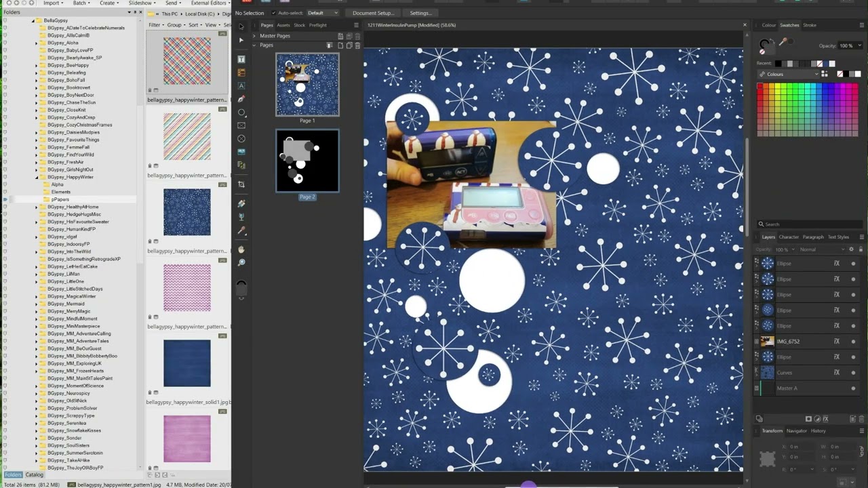This screenshot has height=488, width=868.
Task: Click the layer effects fx button at bottom
Action: click(825, 419)
